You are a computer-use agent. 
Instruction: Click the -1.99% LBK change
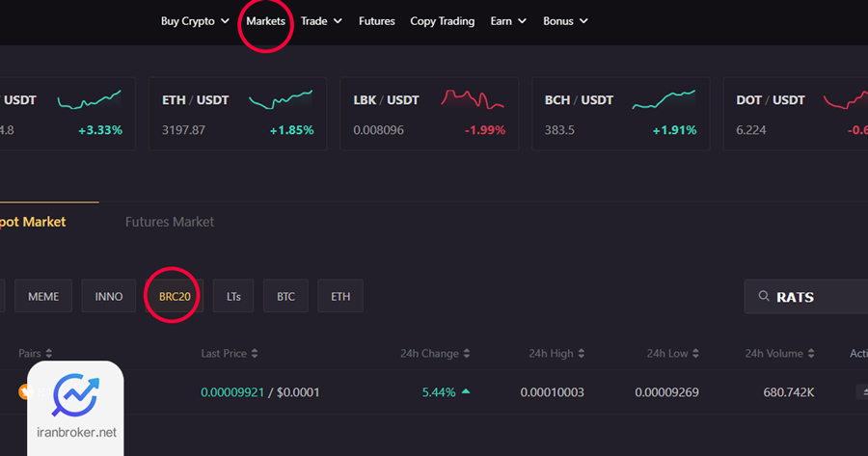[485, 130]
